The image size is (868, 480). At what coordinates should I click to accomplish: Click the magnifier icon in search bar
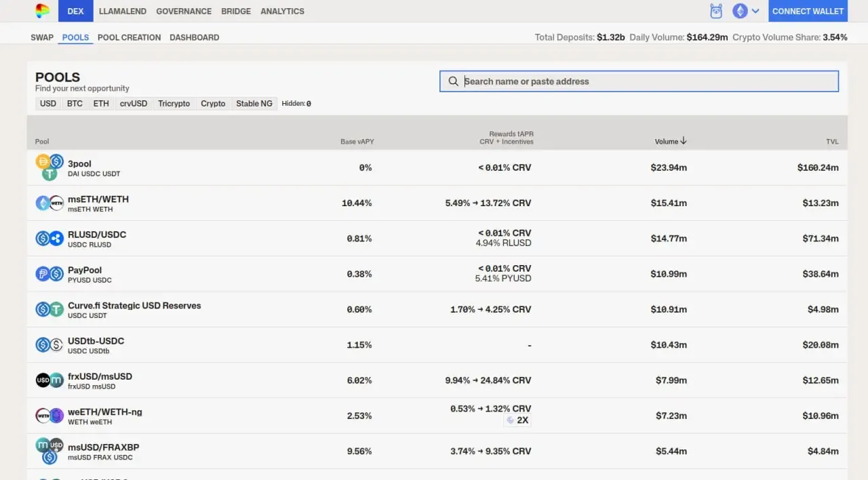454,81
